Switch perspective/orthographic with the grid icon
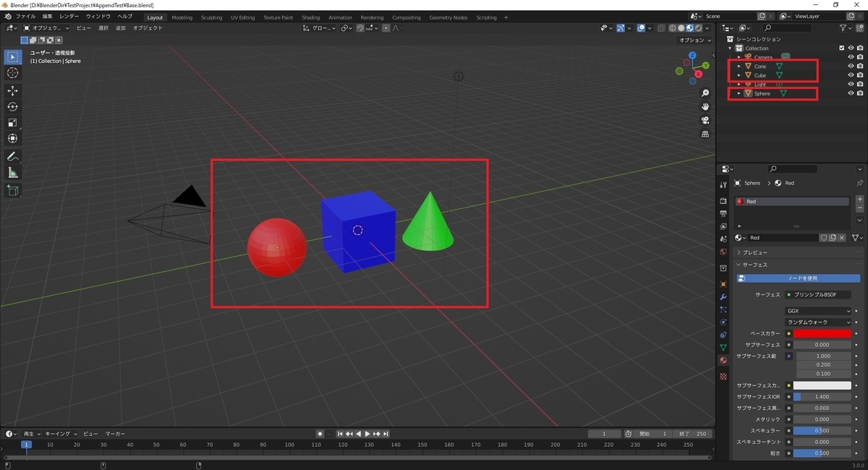Image resolution: width=868 pixels, height=470 pixels. point(705,134)
